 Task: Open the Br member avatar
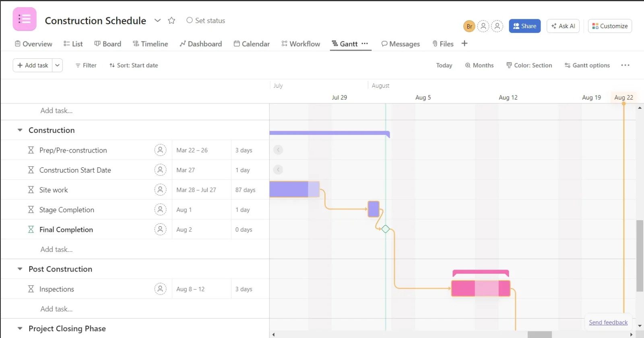pyautogui.click(x=469, y=26)
